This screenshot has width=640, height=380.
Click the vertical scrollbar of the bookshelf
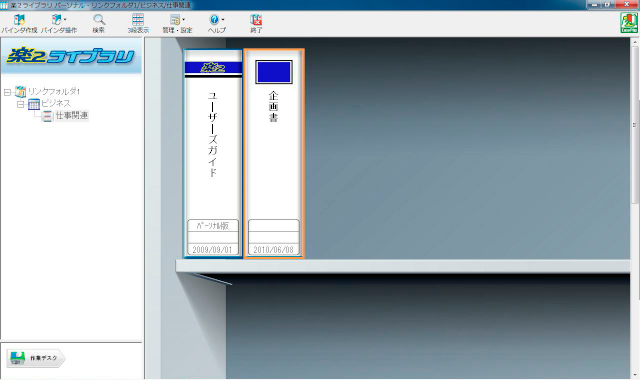[634, 208]
